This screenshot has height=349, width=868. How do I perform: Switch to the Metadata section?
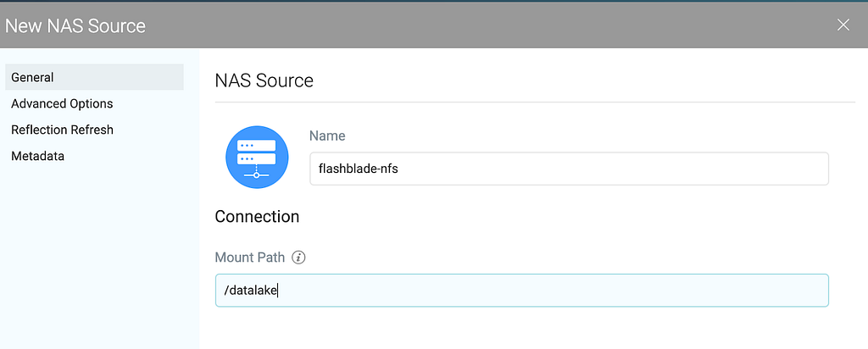point(37,156)
